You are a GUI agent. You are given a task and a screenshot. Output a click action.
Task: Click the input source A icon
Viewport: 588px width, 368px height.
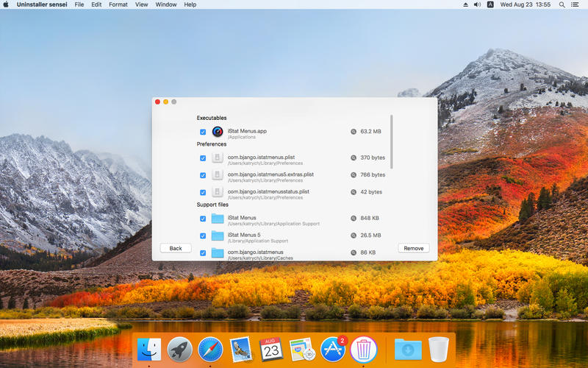tap(490, 4)
